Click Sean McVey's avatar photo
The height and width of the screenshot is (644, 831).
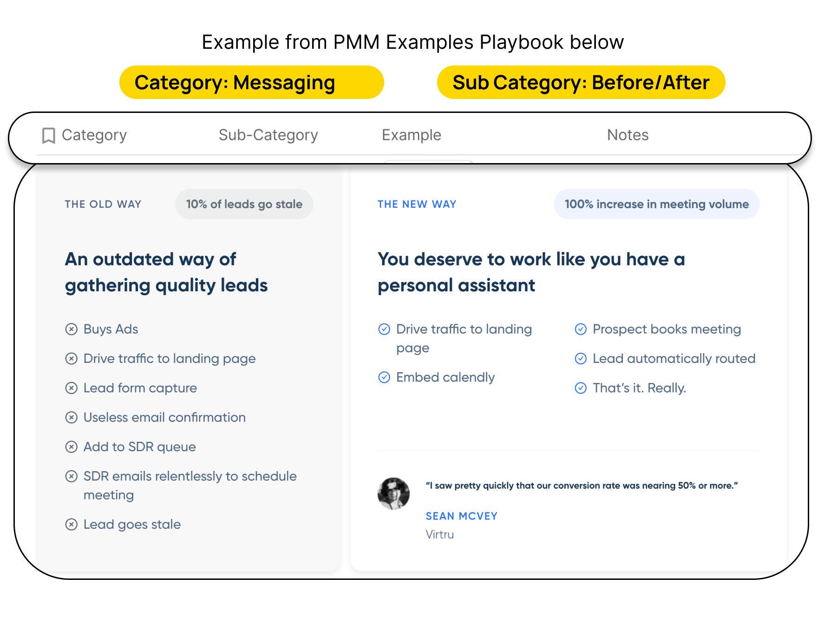pos(393,493)
